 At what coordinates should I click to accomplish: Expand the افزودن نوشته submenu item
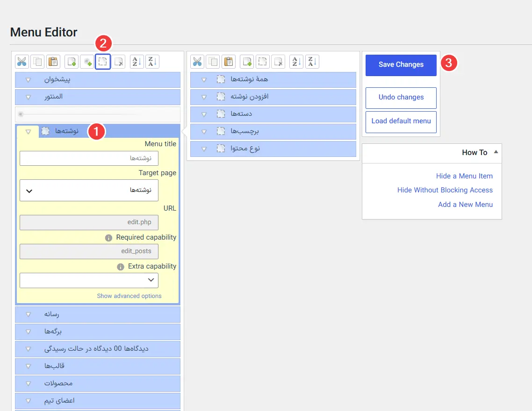pos(204,97)
